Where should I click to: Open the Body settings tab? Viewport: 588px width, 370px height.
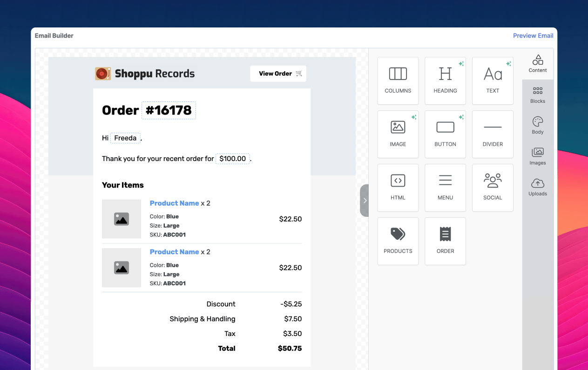[537, 126]
